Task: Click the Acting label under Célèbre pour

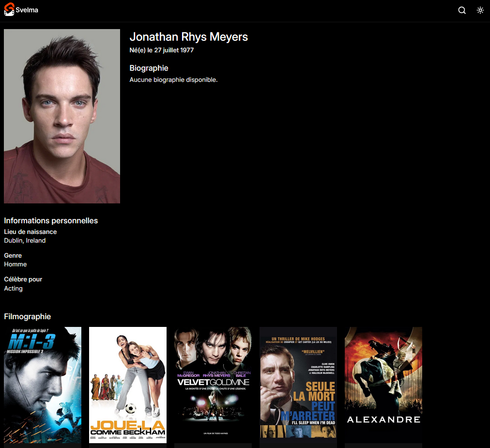Action: pyautogui.click(x=13, y=288)
